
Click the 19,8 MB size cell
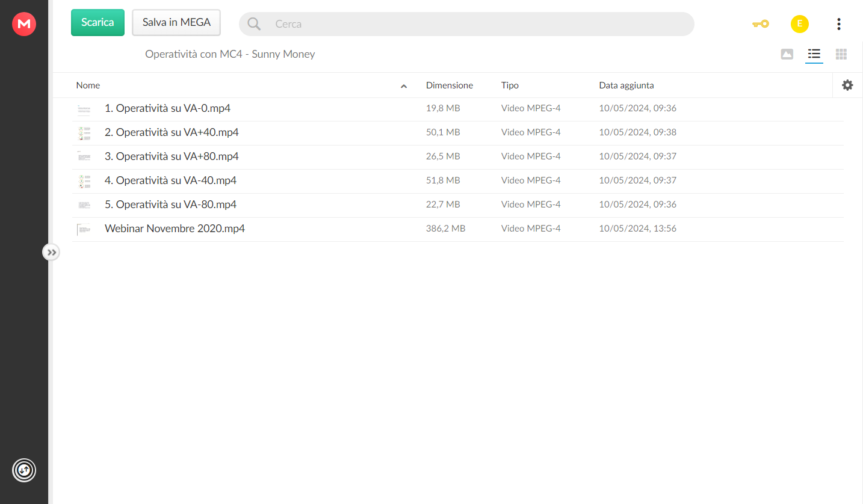point(443,108)
